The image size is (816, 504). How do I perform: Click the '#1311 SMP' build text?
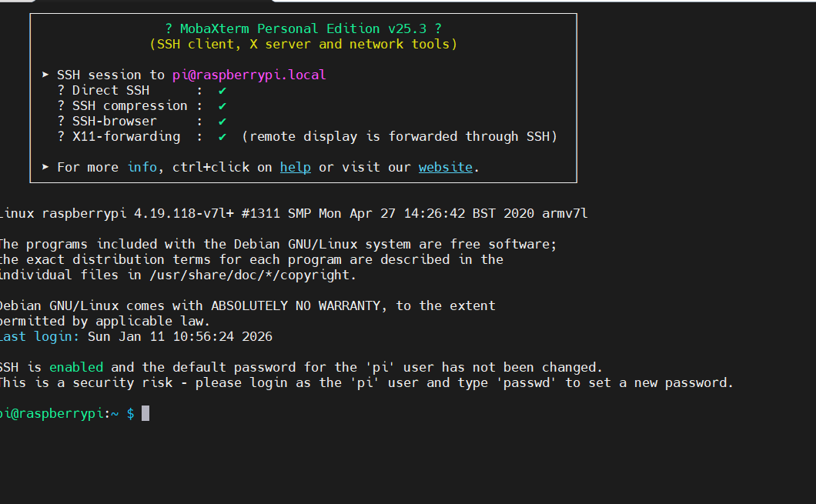pos(276,213)
